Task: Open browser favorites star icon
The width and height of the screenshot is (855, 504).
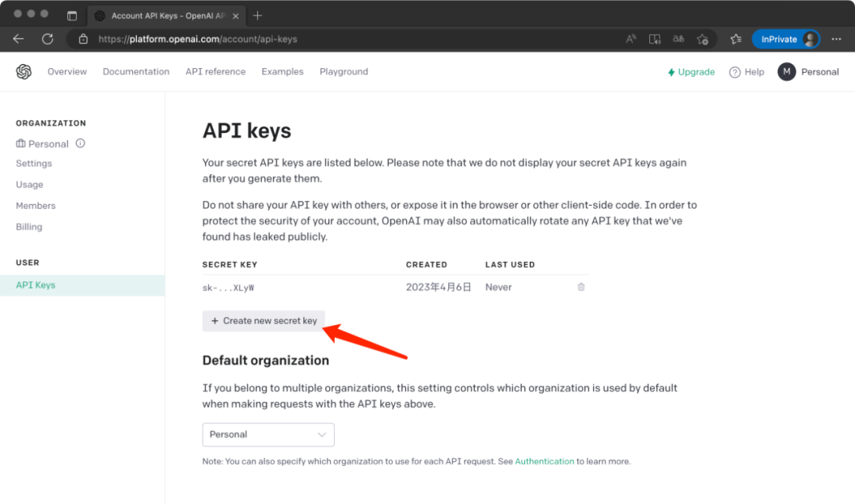Action: click(735, 39)
